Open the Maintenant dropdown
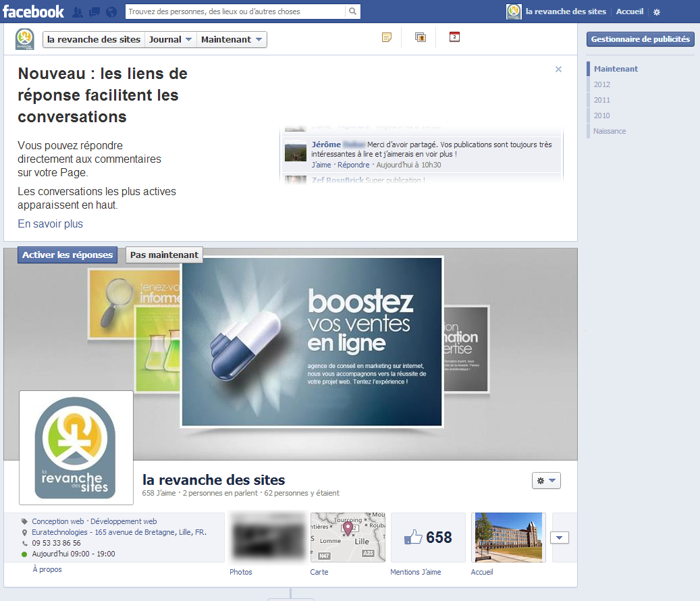Viewport: 700px width, 601px height. [x=232, y=39]
